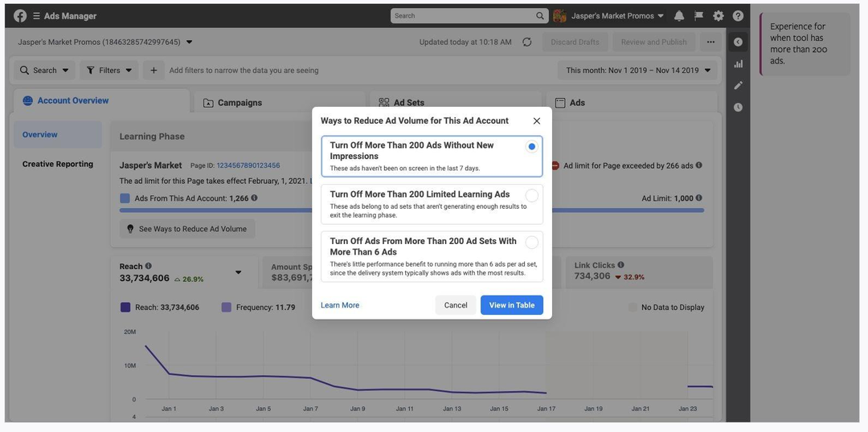Click the Facebook logo icon
Viewport: 868px width, 432px height.
[20, 16]
